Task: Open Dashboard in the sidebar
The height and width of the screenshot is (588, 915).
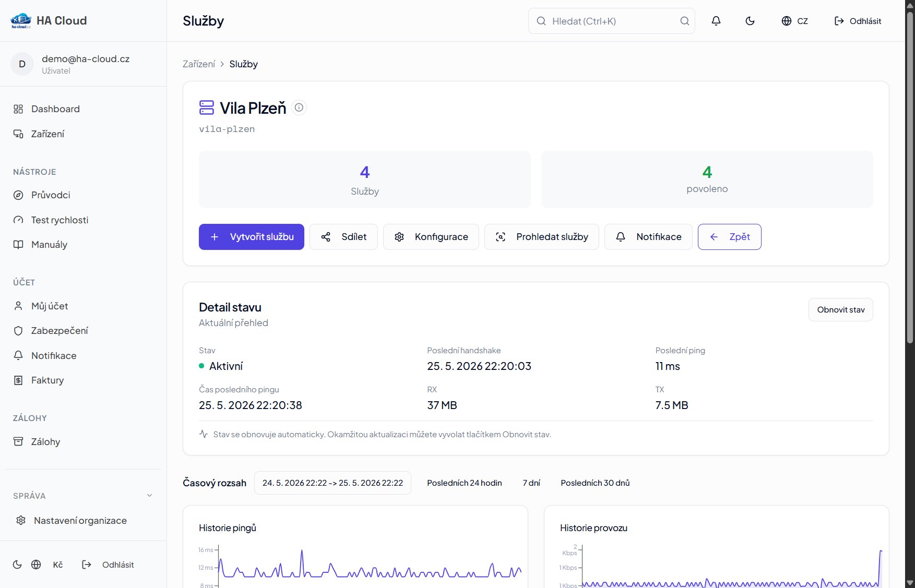Action: 84,109
